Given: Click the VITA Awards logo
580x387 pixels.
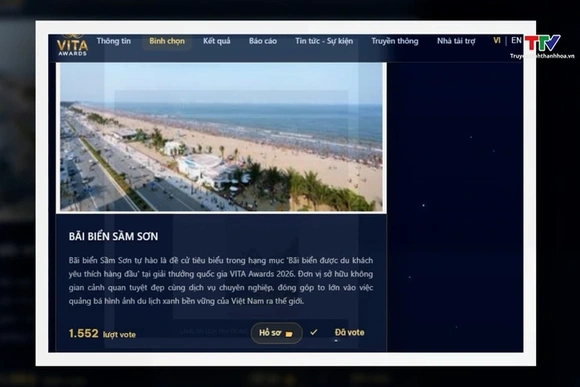Looking at the screenshot, I should tap(72, 45).
